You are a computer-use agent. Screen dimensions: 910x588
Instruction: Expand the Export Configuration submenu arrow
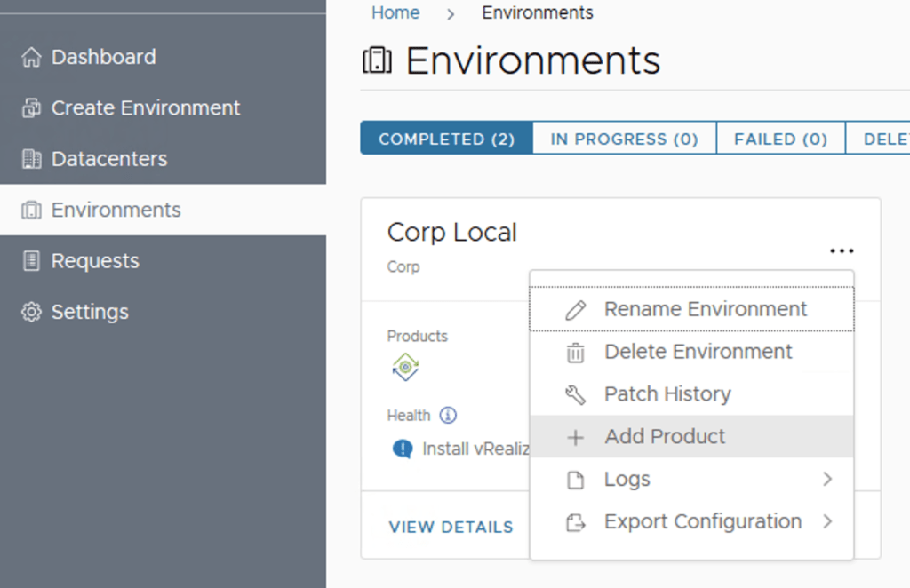point(827,522)
